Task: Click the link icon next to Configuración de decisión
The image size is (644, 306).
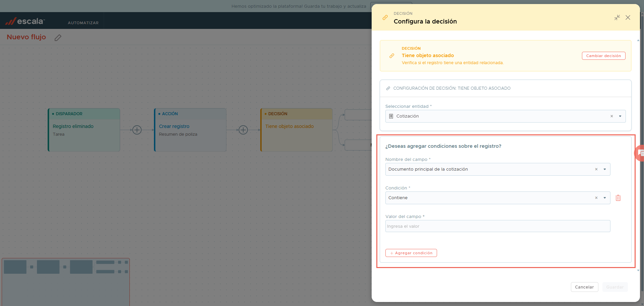Action: click(388, 88)
